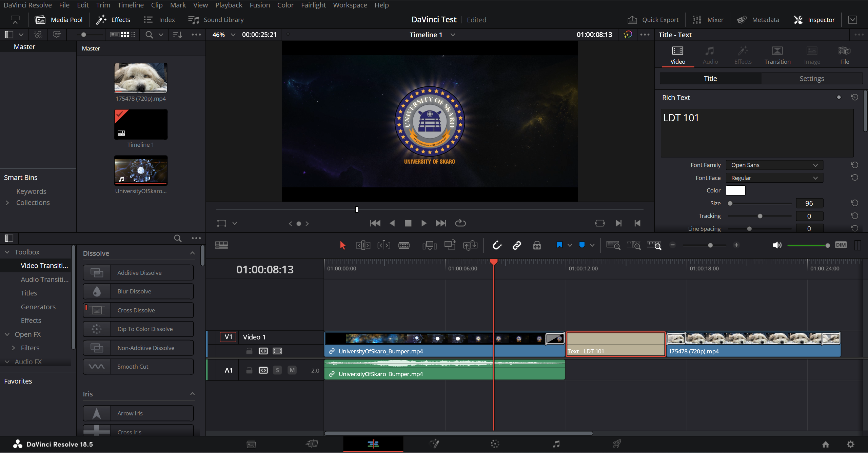This screenshot has height=453, width=868.
Task: Open the Playback menu
Action: 229,5
